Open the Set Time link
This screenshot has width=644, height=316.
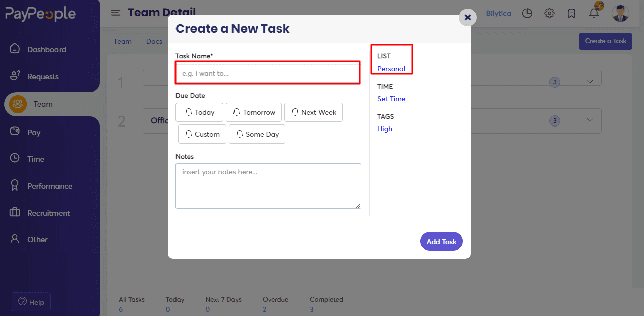pyautogui.click(x=391, y=99)
